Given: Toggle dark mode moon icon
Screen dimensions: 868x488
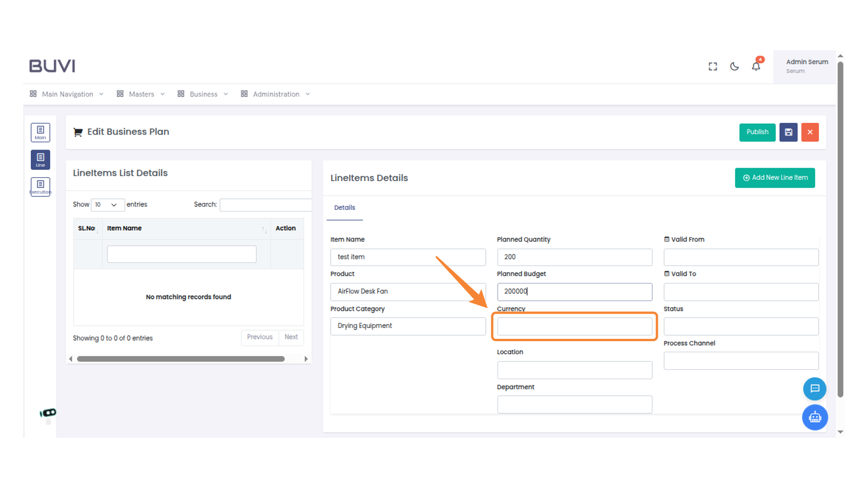Looking at the screenshot, I should click(734, 66).
